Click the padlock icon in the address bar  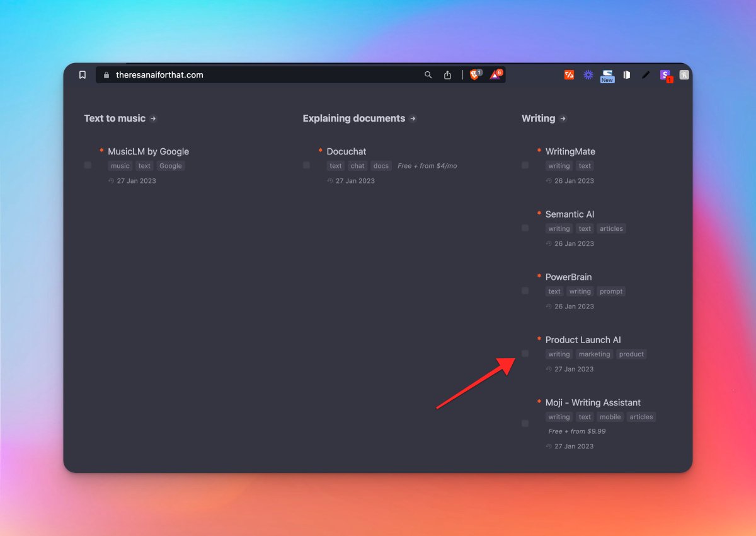coord(106,75)
